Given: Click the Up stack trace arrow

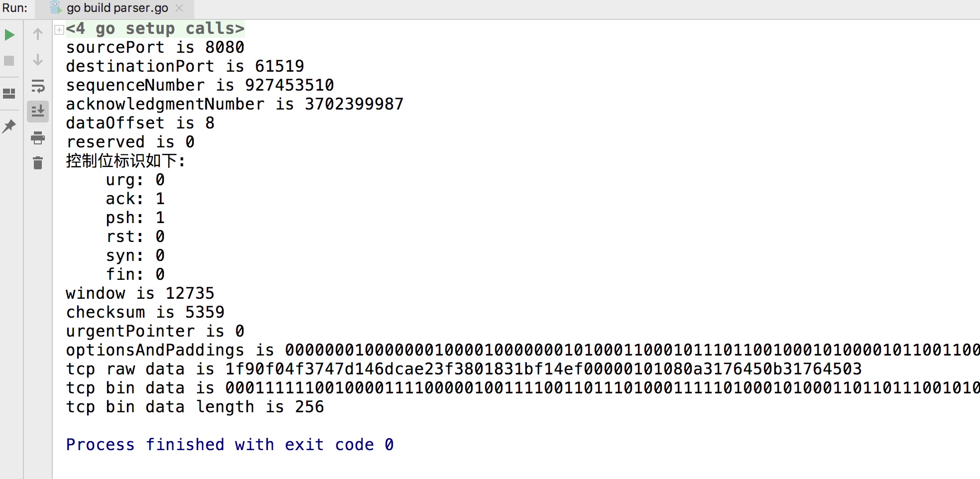Looking at the screenshot, I should 38,34.
